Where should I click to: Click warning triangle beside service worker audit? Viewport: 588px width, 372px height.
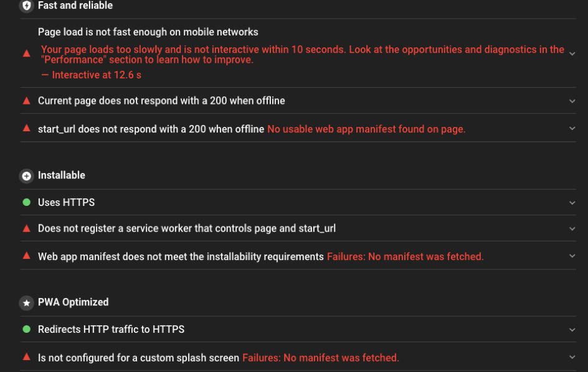coord(26,228)
